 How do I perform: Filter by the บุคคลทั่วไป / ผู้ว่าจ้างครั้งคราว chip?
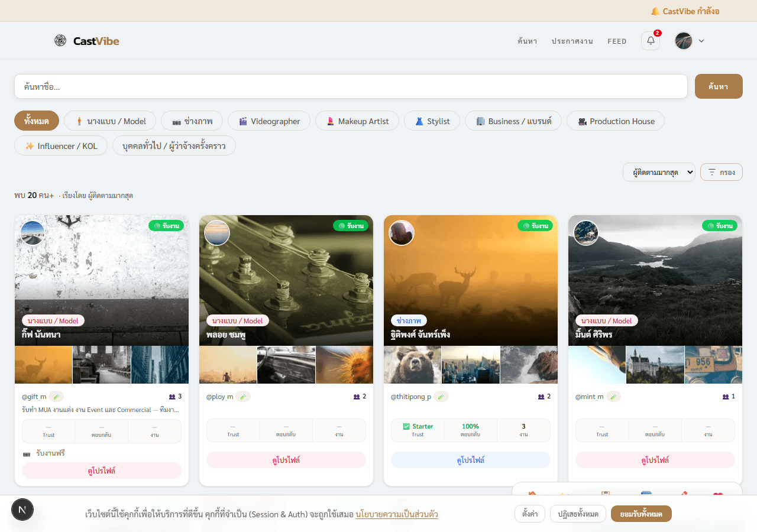pyautogui.click(x=174, y=146)
